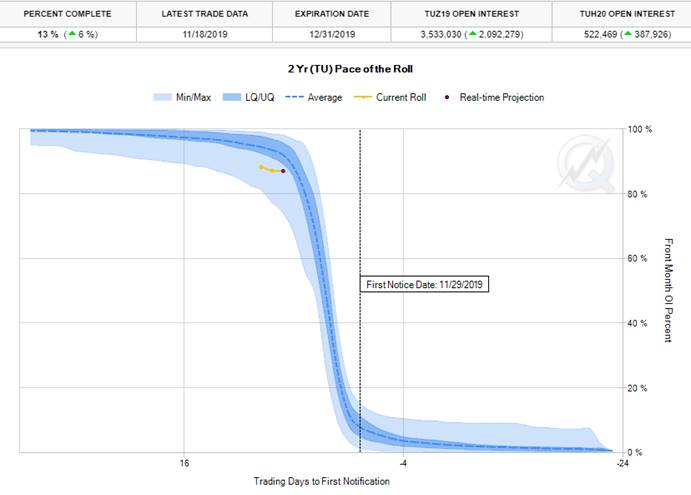This screenshot has width=691, height=495.
Task: Click the yellow Current Roll line
Action: [266, 169]
